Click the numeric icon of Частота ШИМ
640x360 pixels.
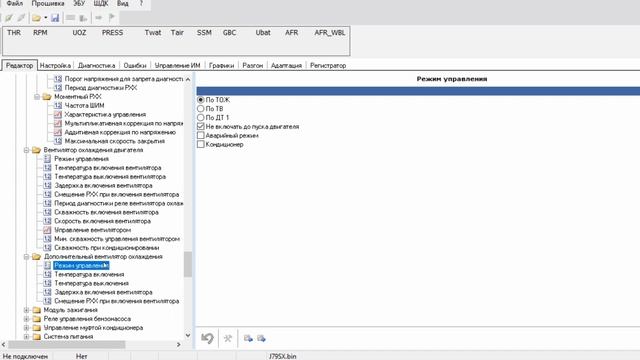pos(58,105)
